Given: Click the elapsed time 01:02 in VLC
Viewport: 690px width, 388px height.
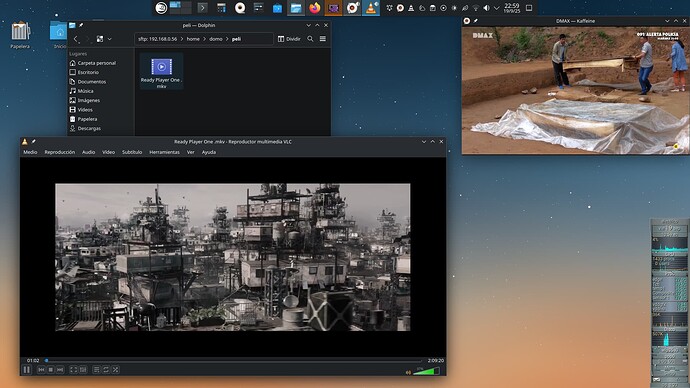Looking at the screenshot, I should click(33, 360).
